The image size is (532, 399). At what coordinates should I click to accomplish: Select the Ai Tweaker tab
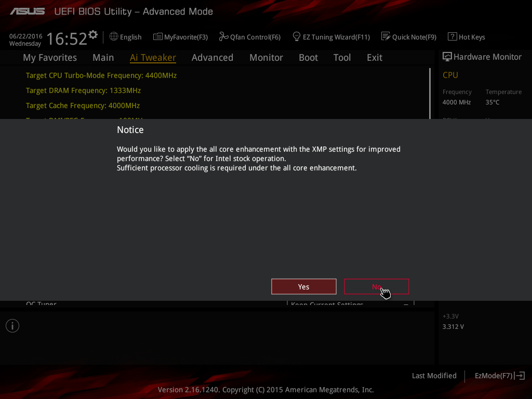pos(153,58)
